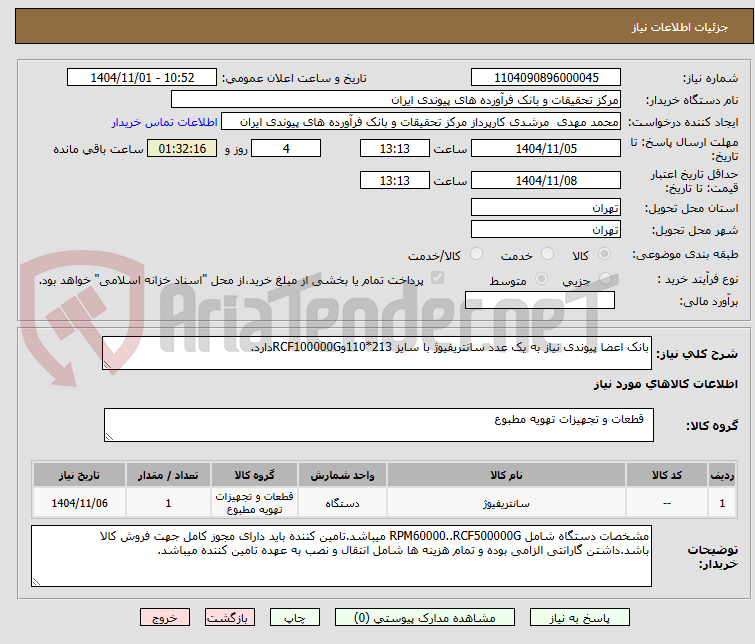755x644 pixels.
Task: Click the 'پاسخ به نیاز' button
Action: pos(580,618)
